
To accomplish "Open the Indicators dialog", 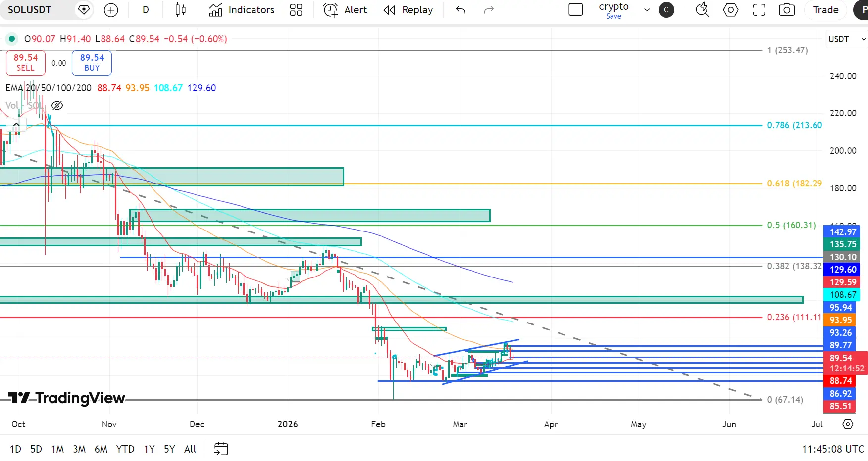I will (242, 10).
